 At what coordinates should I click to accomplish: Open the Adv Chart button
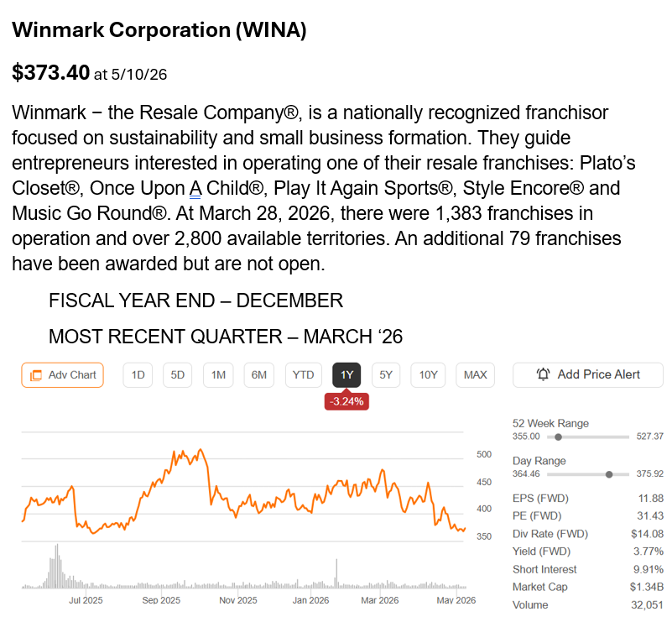(x=63, y=375)
